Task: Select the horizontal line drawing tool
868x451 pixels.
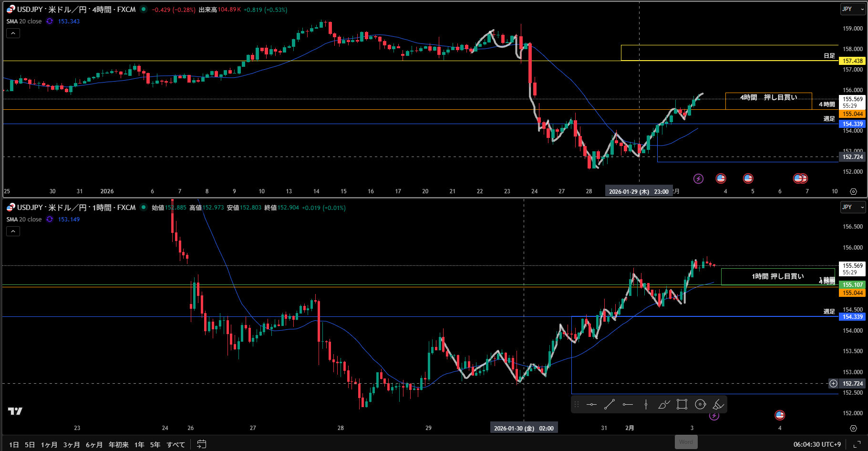Action: (x=591, y=405)
